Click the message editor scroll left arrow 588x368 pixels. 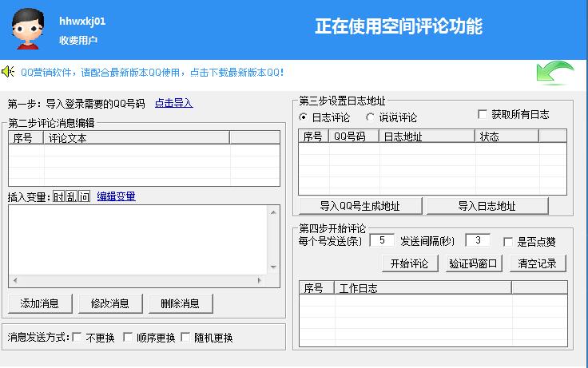15,280
